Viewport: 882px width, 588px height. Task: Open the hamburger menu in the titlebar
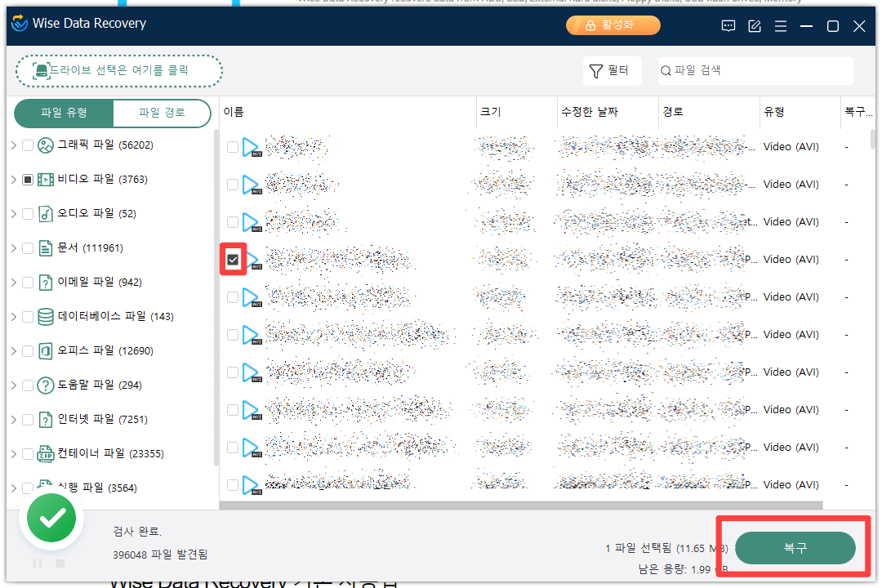(x=780, y=25)
